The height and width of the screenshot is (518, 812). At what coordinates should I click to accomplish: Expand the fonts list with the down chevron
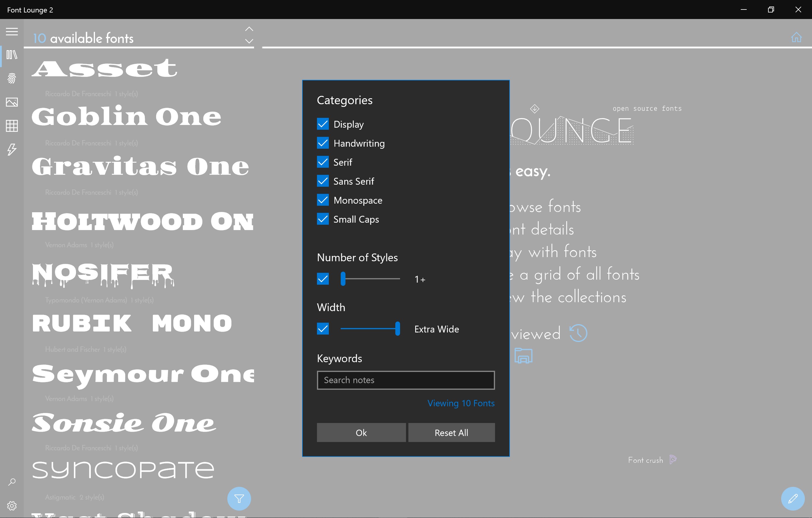click(x=249, y=41)
